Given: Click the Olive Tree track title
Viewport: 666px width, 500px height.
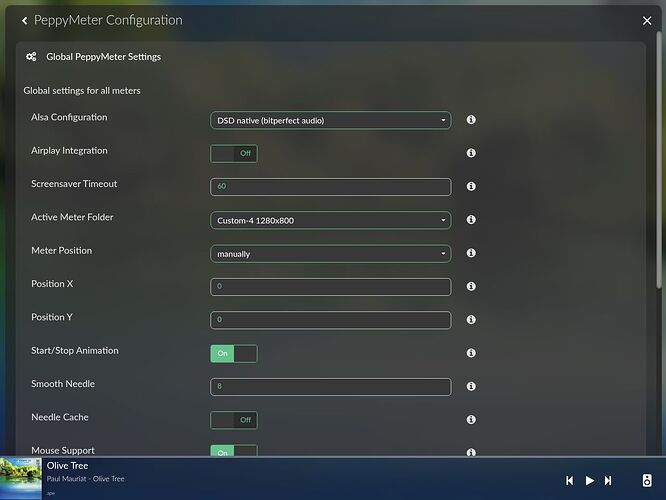Looking at the screenshot, I should click(68, 466).
